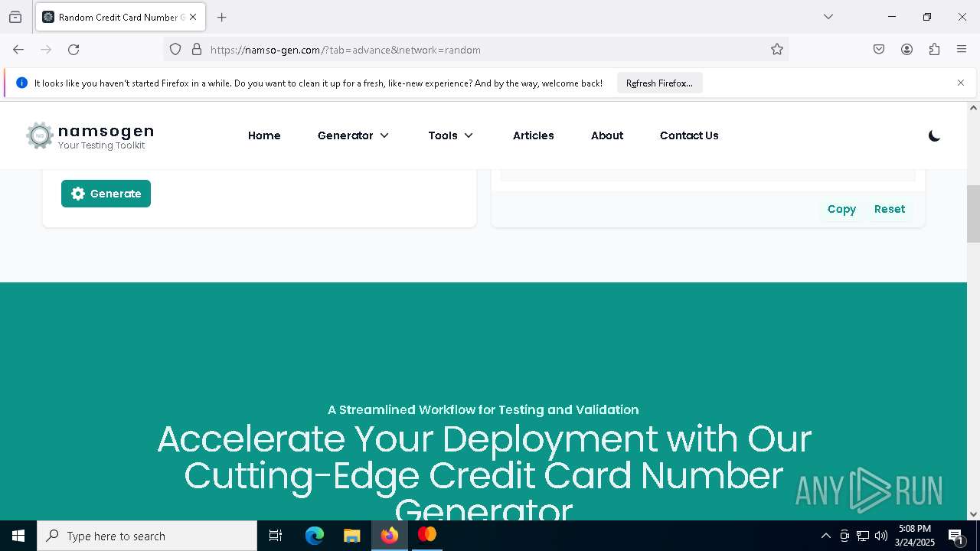Show hidden system tray icons

(825, 536)
